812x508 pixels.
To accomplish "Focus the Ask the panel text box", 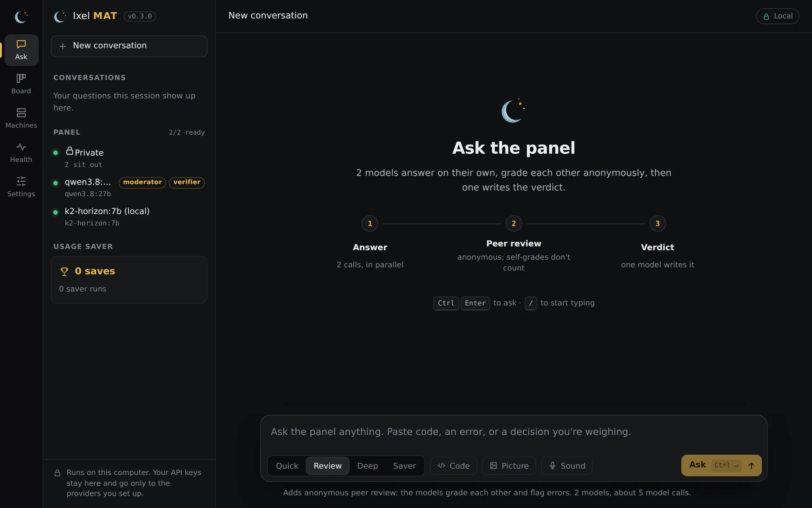I will coord(514,432).
